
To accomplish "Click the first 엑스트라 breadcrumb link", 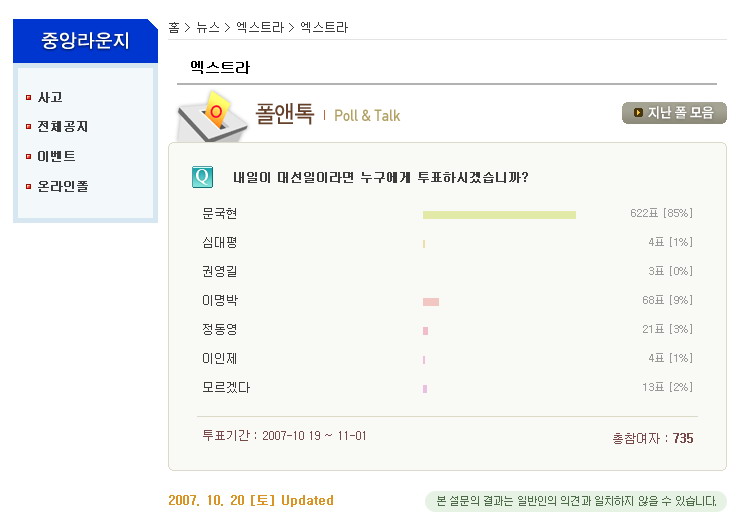I will 260,27.
